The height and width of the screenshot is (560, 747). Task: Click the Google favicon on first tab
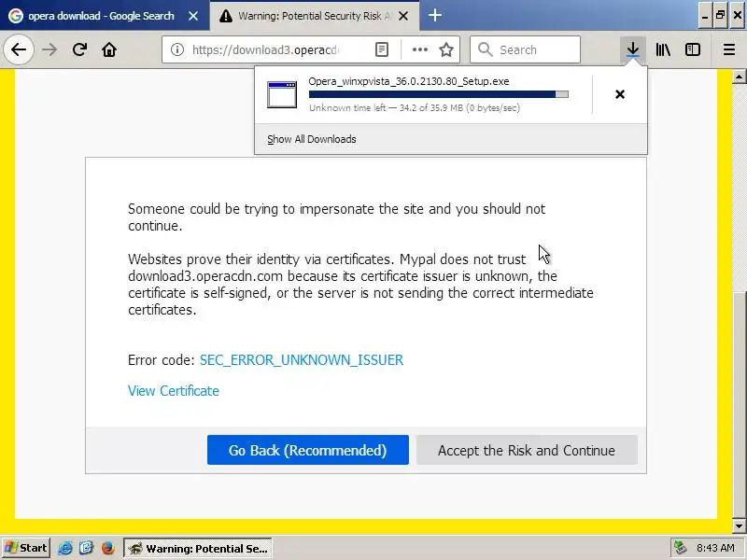[15, 16]
